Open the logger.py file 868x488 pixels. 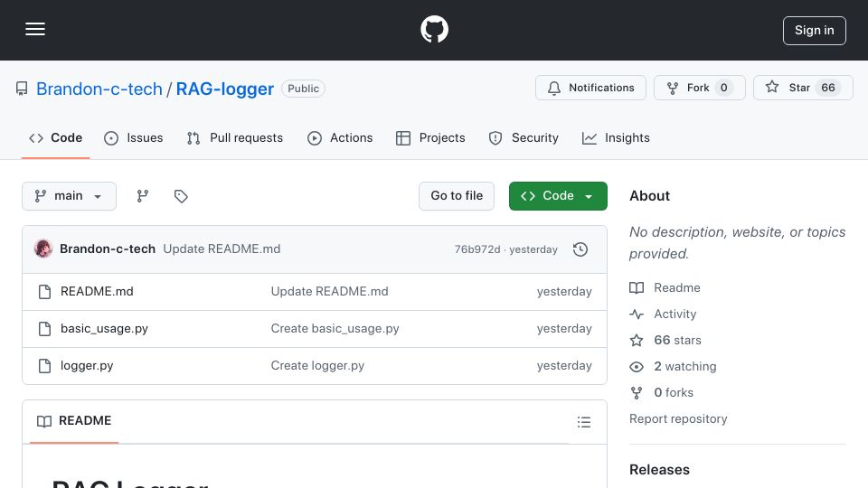click(87, 366)
